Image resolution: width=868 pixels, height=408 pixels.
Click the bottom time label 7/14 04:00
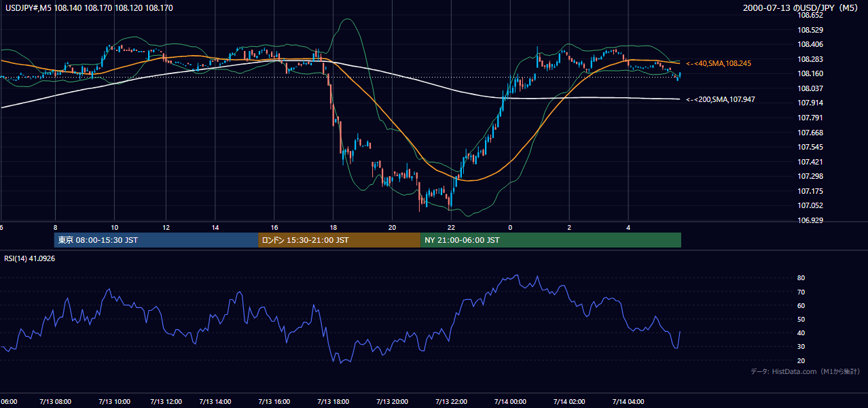tap(628, 401)
